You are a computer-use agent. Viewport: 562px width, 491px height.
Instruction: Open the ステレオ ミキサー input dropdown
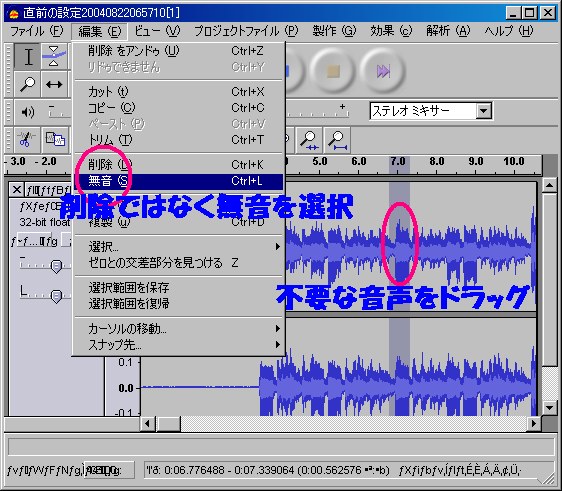coord(484,111)
